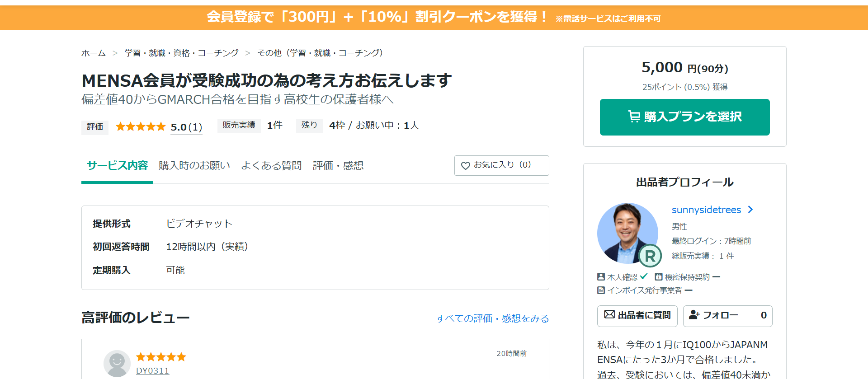The image size is (868, 379).
Task: Add the service to お気に入り
Action: (x=502, y=165)
